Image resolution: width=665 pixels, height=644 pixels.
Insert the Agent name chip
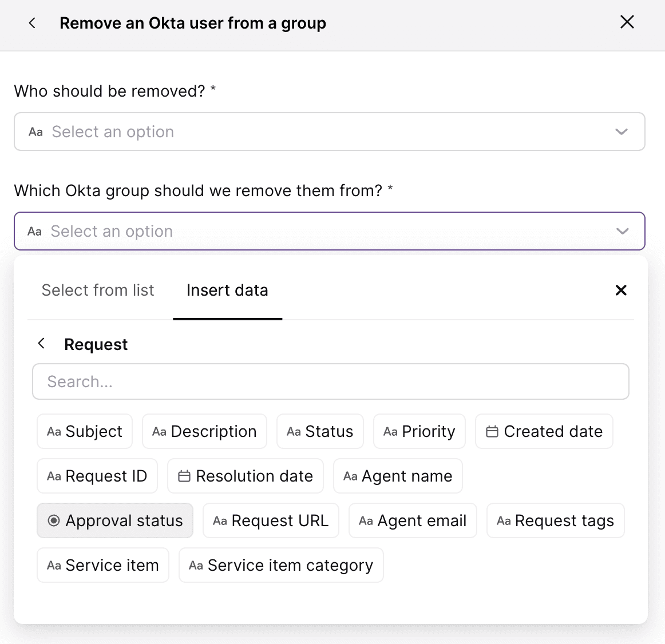pos(398,476)
